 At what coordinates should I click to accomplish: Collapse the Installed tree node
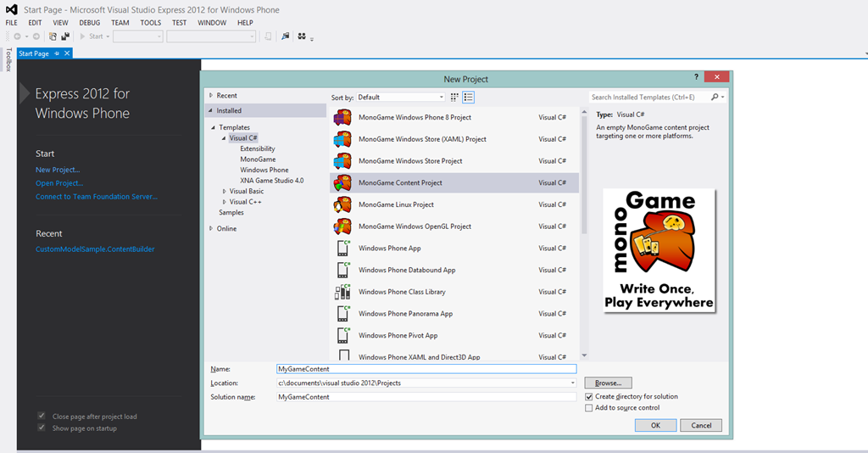click(211, 111)
